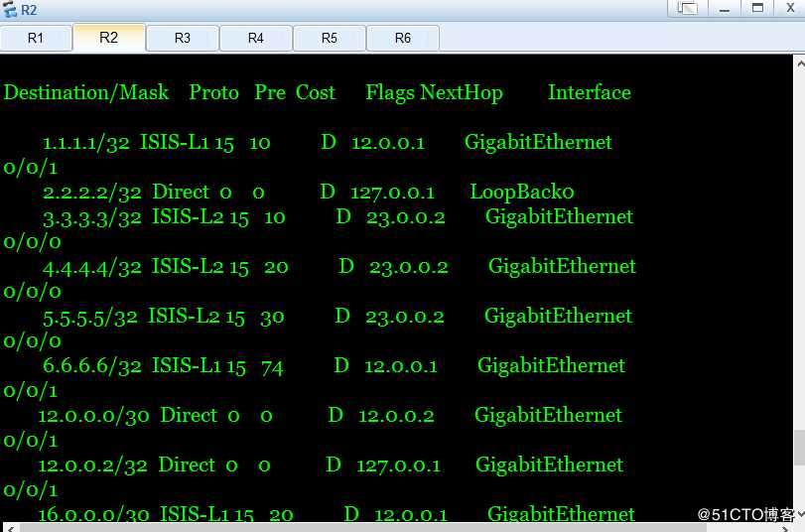Click next hop 12.0.0.1 in 1.1.1.1/32 row
This screenshot has height=532, width=805.
pos(388,143)
